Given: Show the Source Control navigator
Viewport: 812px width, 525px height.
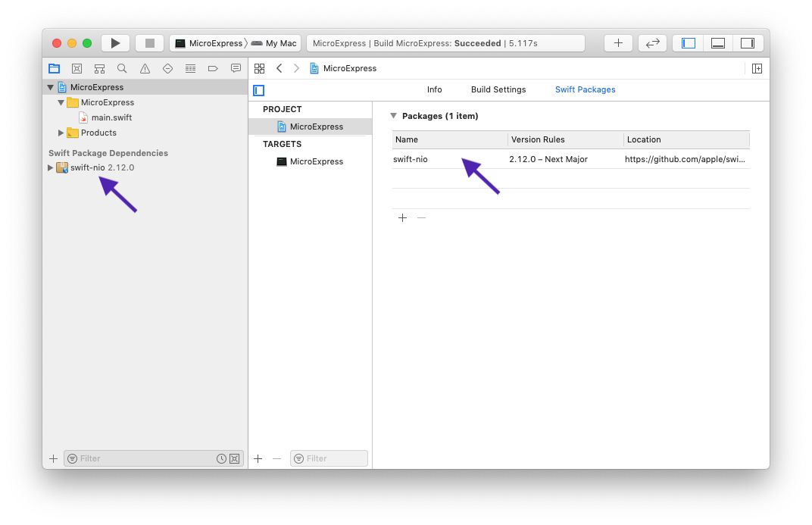Looking at the screenshot, I should [x=77, y=68].
